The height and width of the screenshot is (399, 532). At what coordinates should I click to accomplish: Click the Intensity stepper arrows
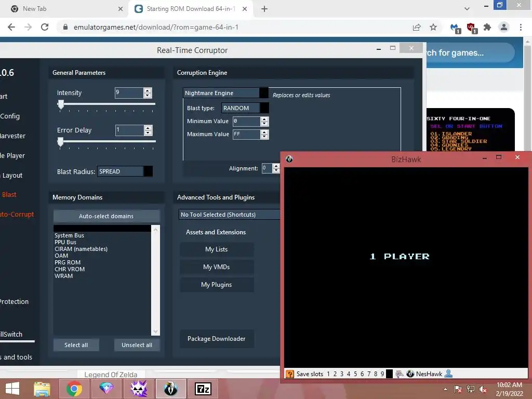tap(148, 92)
